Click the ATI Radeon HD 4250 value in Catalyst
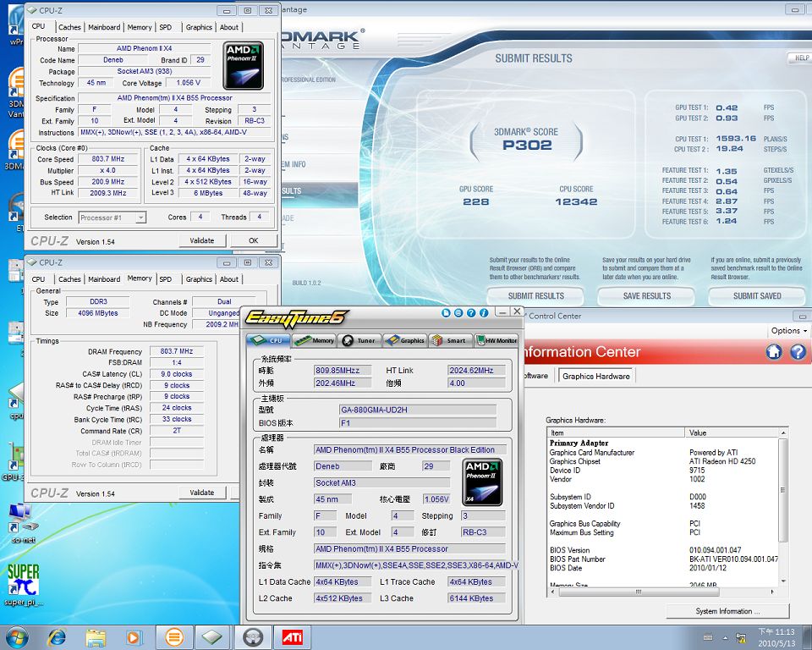The image size is (812, 650). (721, 461)
